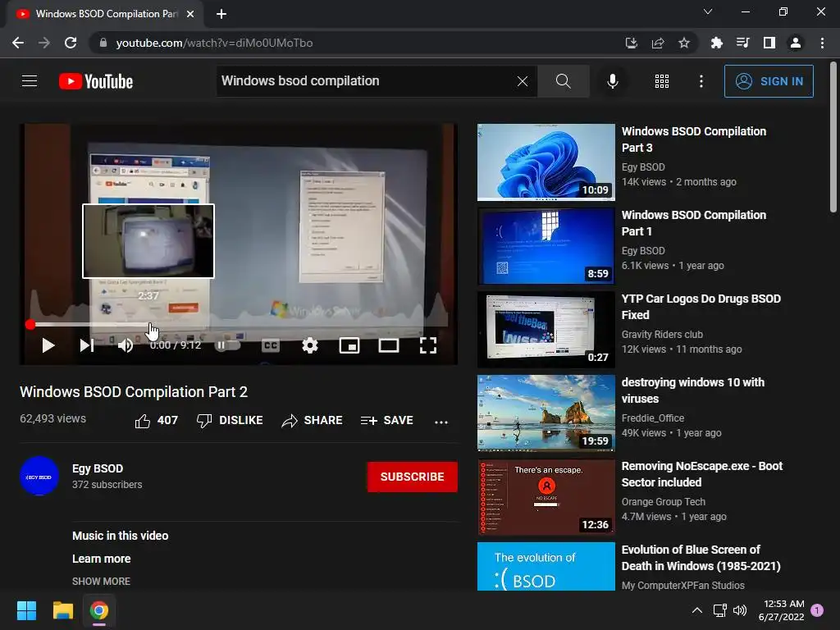Image resolution: width=840 pixels, height=630 pixels.
Task: Toggle the autoplay switch in player
Action: (227, 345)
